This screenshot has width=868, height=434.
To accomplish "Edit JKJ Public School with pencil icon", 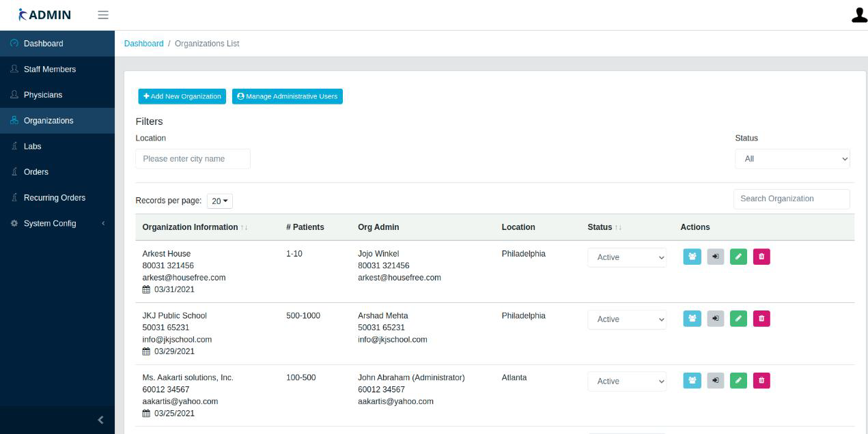I will [x=738, y=319].
